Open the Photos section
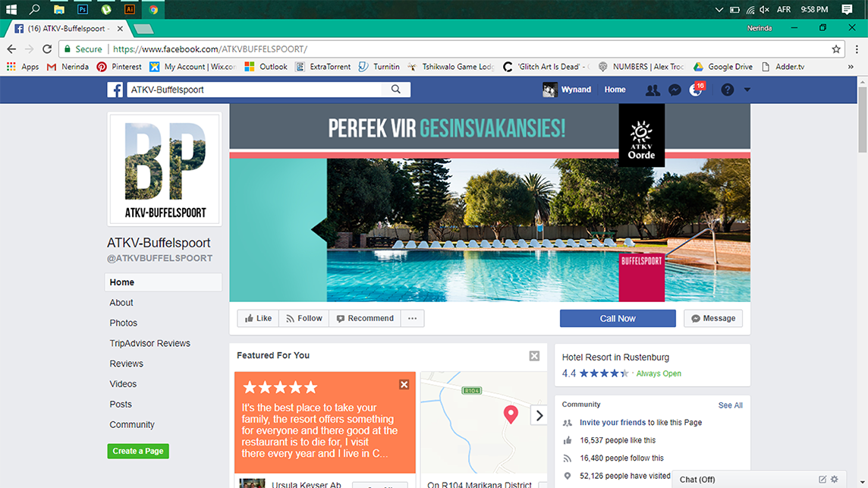The height and width of the screenshot is (488, 868). 124,323
